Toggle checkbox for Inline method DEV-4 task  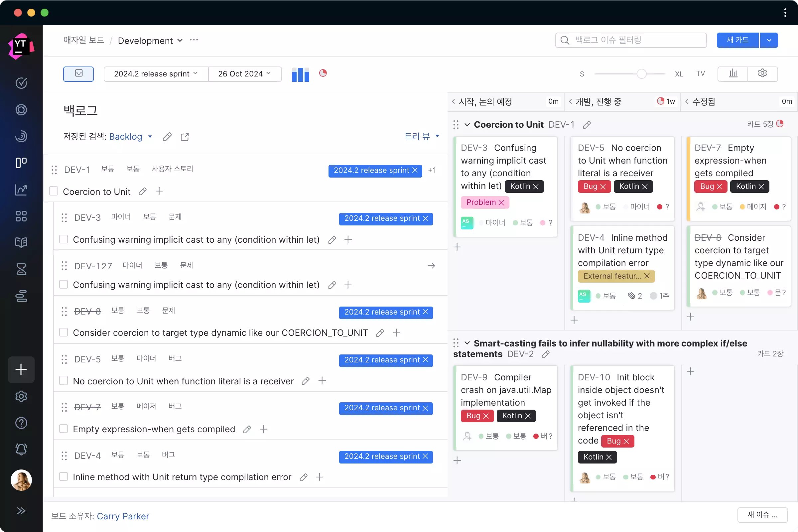click(64, 477)
